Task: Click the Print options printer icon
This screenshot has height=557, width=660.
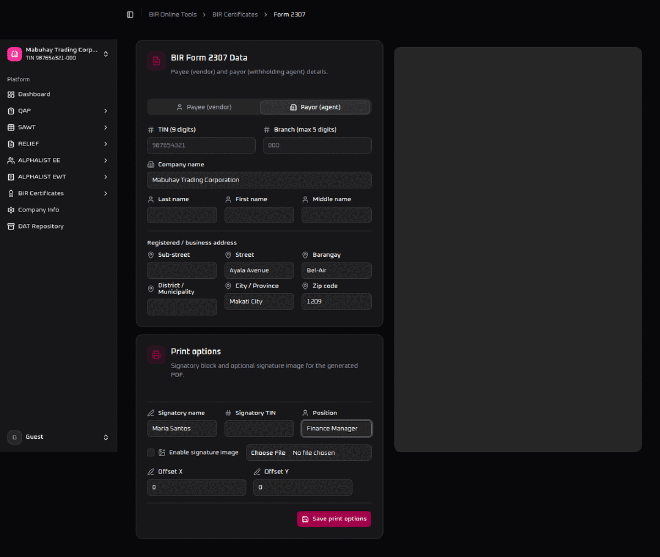Action: [156, 355]
